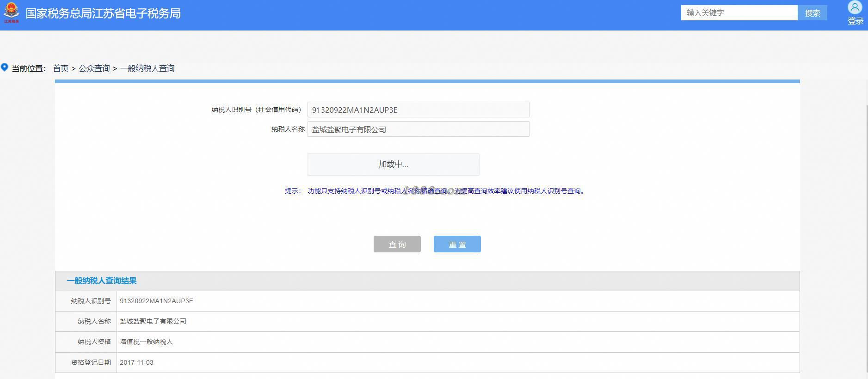The image size is (868, 379).
Task: Open the 登录 login link
Action: (x=856, y=21)
